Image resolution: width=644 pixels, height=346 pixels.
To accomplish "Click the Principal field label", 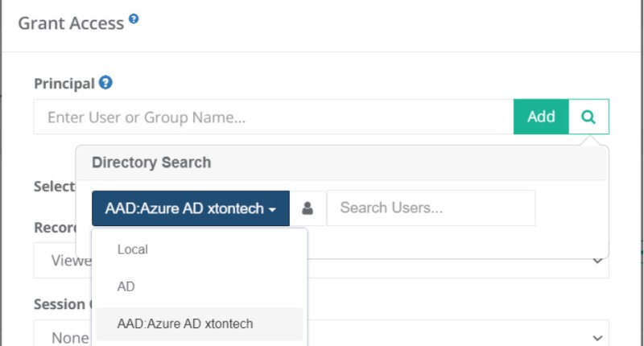I will [x=64, y=84].
